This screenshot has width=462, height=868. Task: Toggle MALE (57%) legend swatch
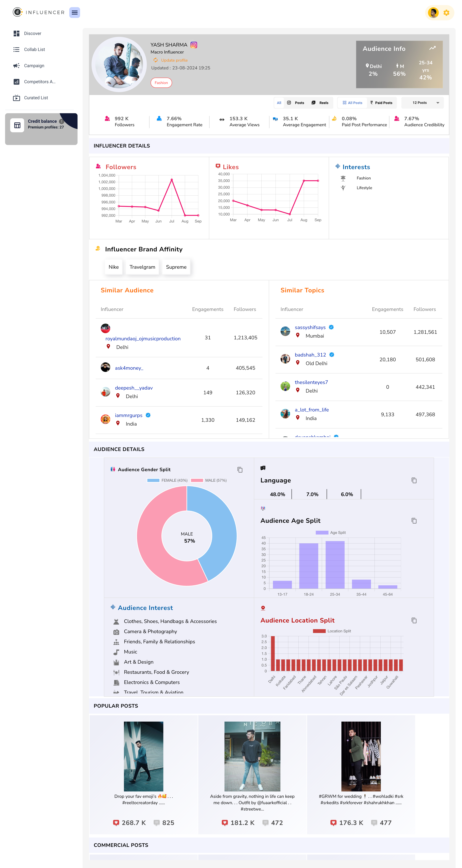[197, 481]
